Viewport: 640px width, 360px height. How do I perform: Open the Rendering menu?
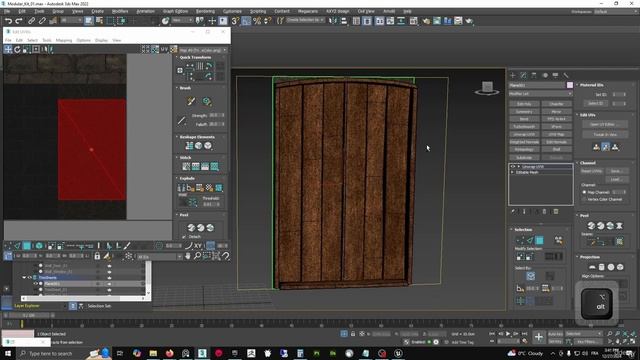point(205,11)
